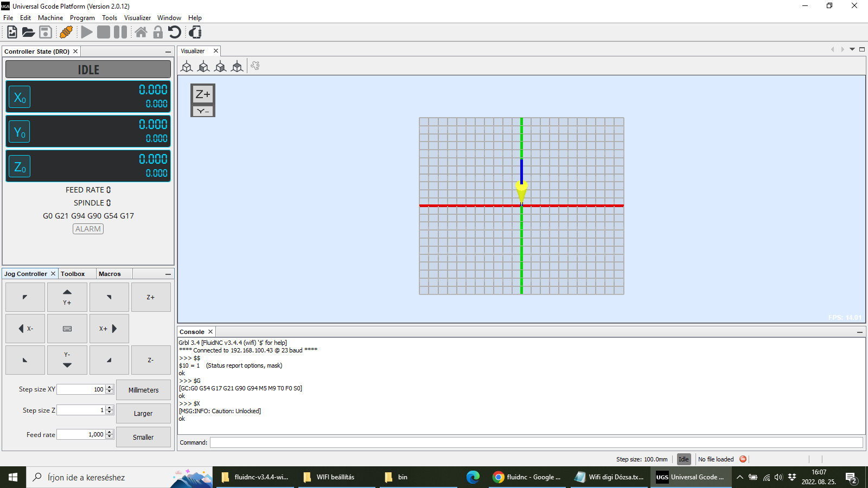Select the isometric view cube in Visualizer
868x488 pixels.
(187, 66)
